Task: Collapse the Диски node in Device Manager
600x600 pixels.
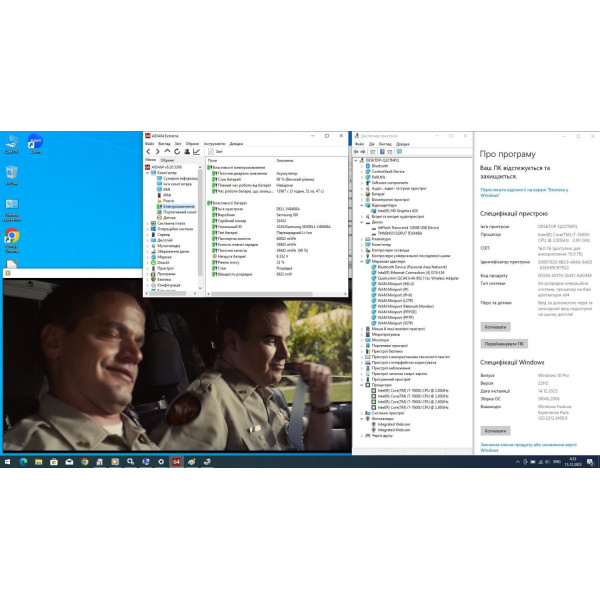Action: click(x=362, y=222)
